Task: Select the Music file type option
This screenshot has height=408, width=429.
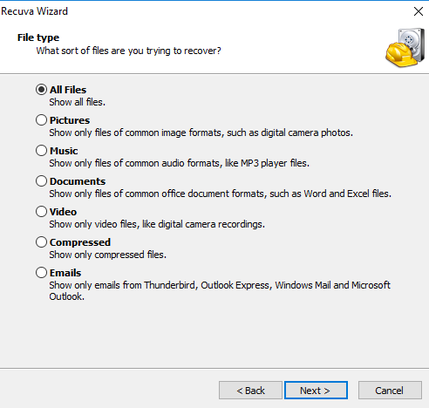Action: point(41,151)
